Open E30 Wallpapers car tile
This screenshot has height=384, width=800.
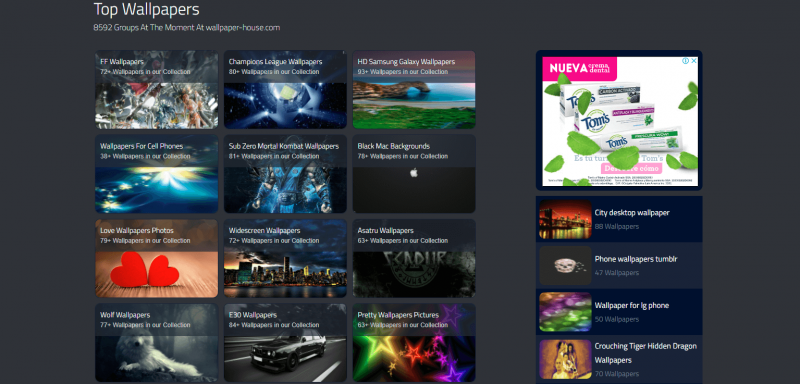[285, 343]
